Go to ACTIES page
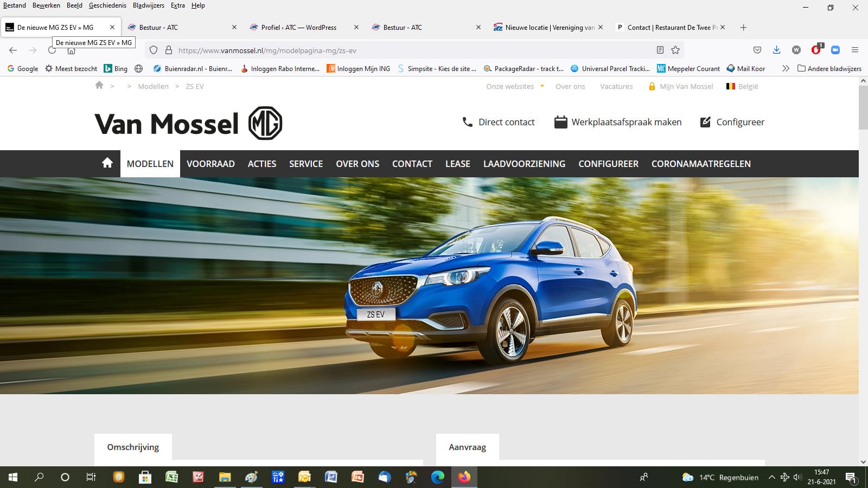 (x=262, y=164)
